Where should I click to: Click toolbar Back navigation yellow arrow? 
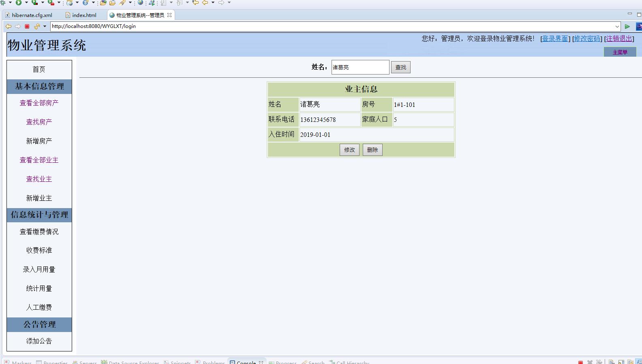pyautogui.click(x=205, y=2)
